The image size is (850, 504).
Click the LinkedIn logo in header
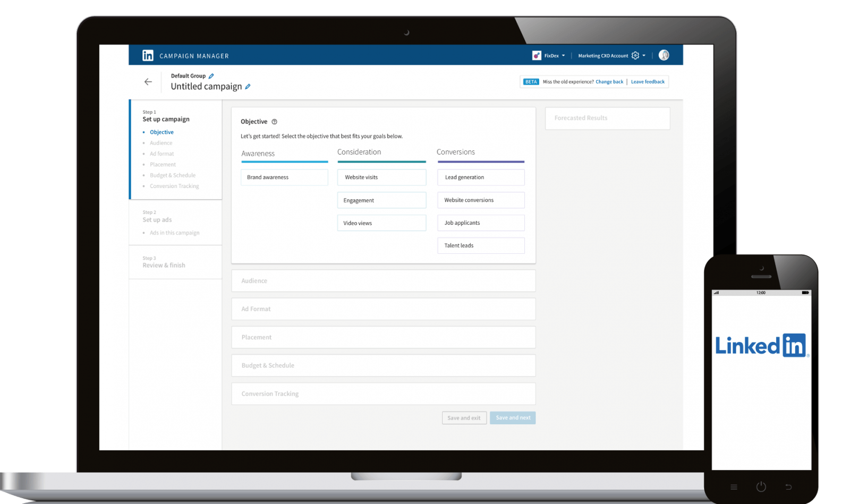(x=148, y=55)
